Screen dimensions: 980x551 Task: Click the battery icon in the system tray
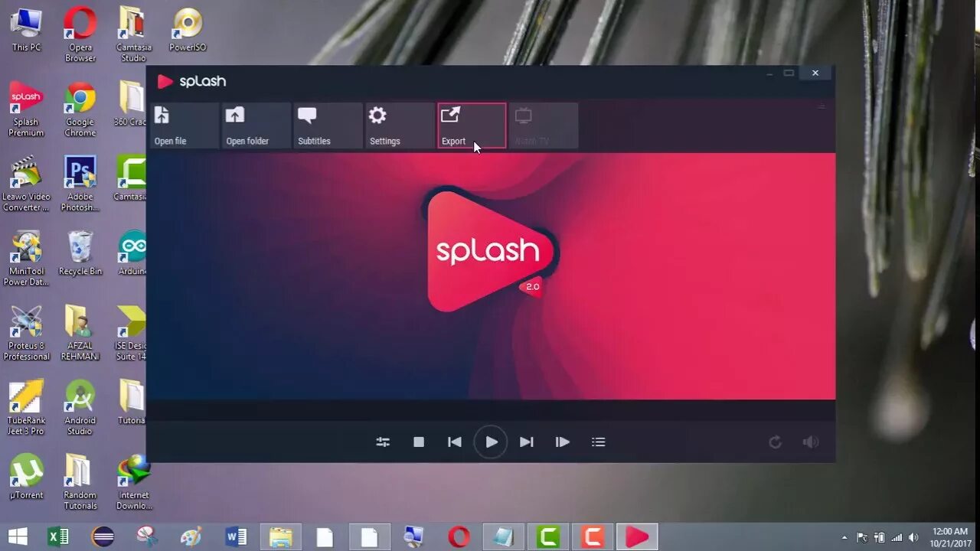[879, 537]
